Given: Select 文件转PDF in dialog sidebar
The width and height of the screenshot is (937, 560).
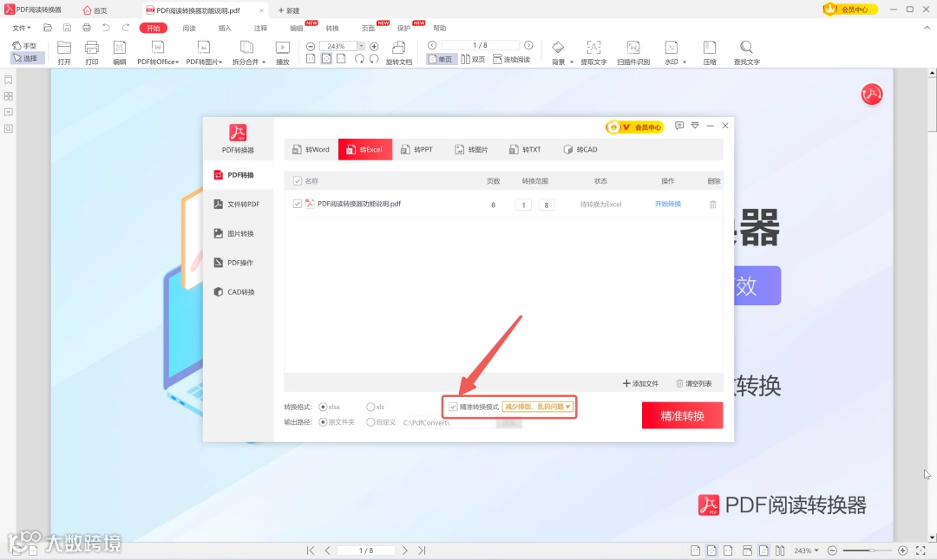Looking at the screenshot, I should pos(237,205).
